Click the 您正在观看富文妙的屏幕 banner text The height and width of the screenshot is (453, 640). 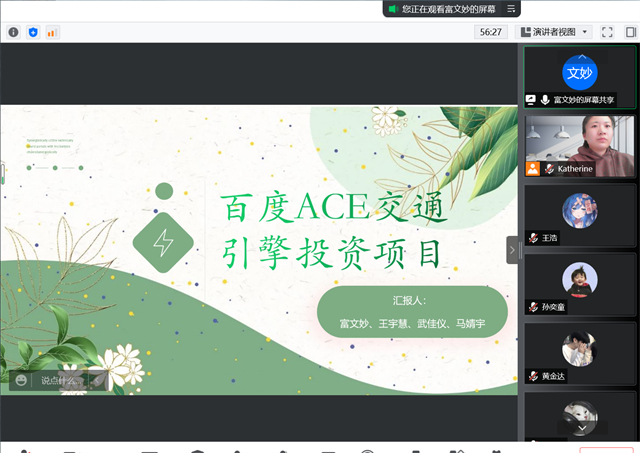click(448, 9)
